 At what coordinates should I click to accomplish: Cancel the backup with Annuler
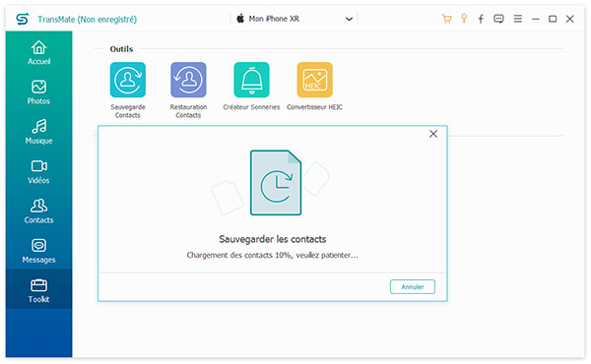click(x=413, y=287)
